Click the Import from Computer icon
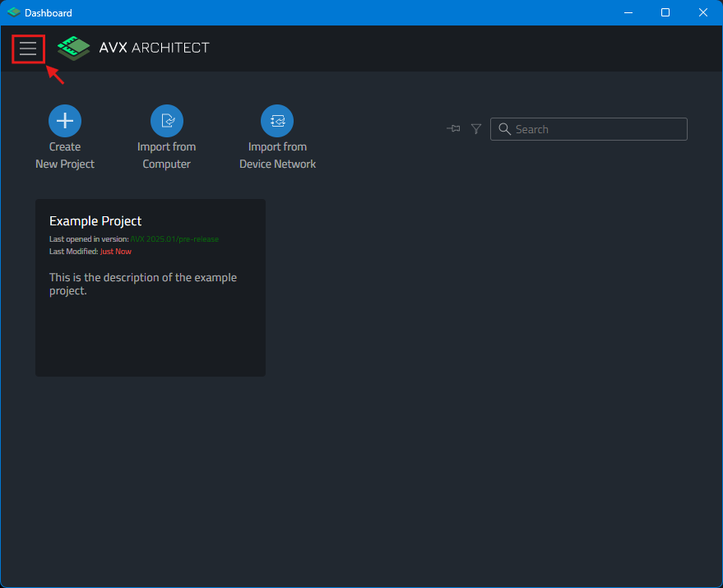 167,121
